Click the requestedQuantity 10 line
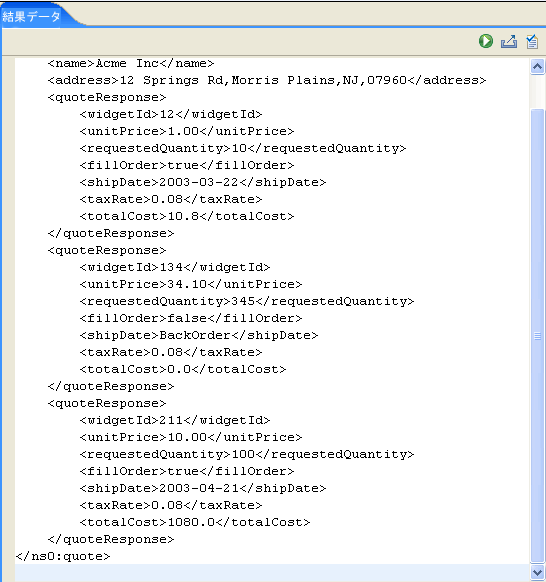The width and height of the screenshot is (546, 582). (243, 148)
